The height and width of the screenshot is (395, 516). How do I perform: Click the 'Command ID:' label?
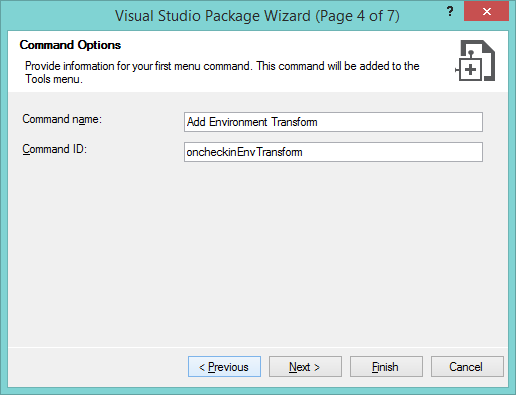54,149
